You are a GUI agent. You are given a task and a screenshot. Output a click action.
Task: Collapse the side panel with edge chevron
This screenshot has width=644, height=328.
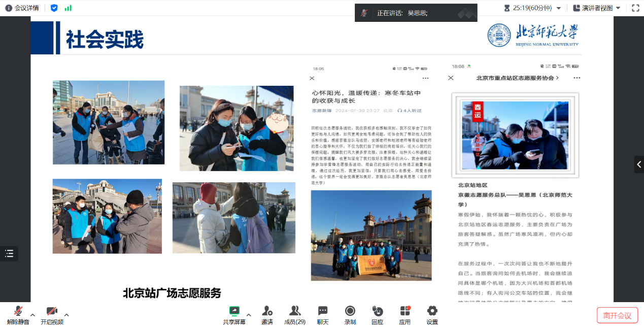coord(639,164)
